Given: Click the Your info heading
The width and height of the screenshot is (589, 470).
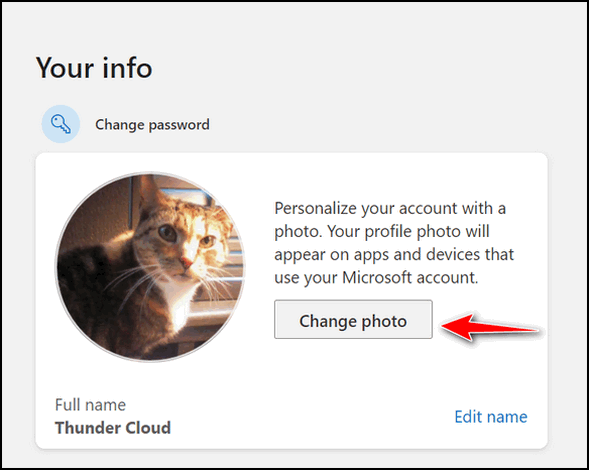Looking at the screenshot, I should [94, 68].
